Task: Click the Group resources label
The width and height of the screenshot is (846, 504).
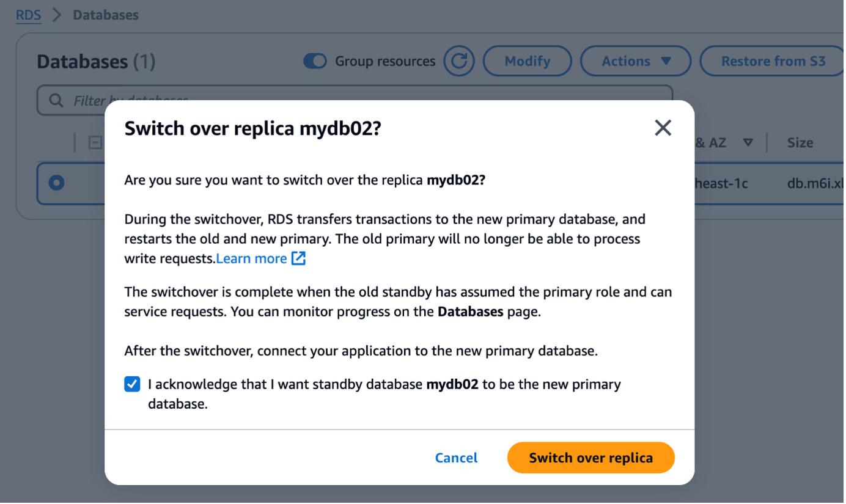Action: tap(385, 61)
